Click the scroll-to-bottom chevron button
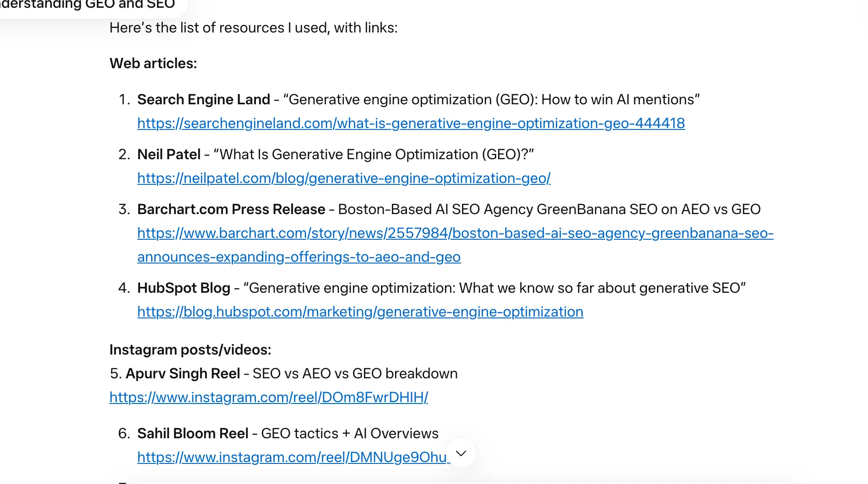This screenshot has width=868, height=484. click(461, 453)
